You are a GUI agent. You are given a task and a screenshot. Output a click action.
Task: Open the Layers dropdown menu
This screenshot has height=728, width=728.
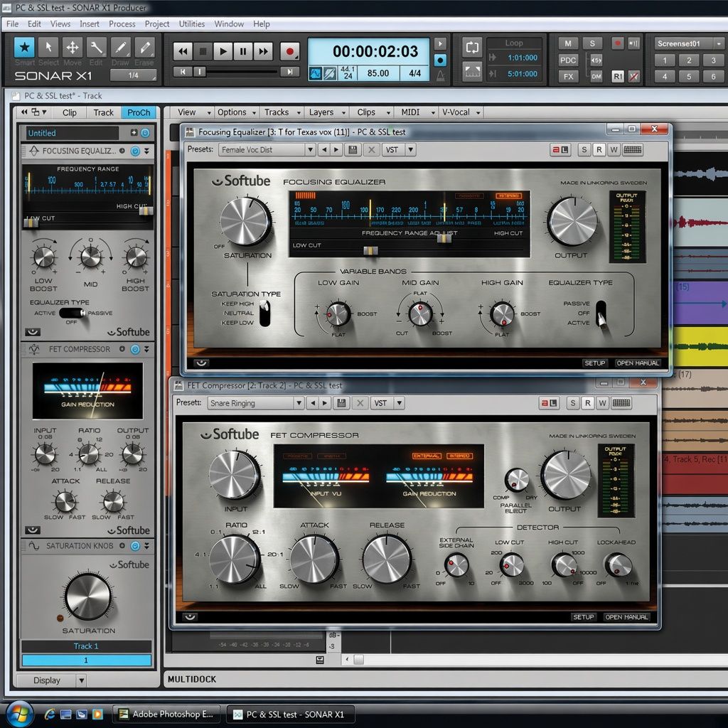[x=327, y=112]
